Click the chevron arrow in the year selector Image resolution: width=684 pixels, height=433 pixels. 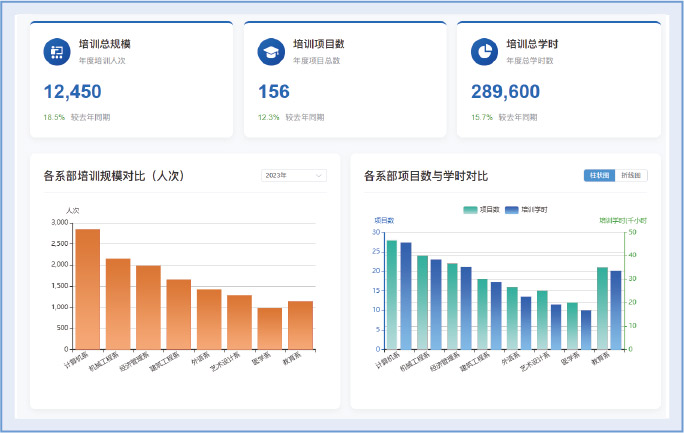319,176
